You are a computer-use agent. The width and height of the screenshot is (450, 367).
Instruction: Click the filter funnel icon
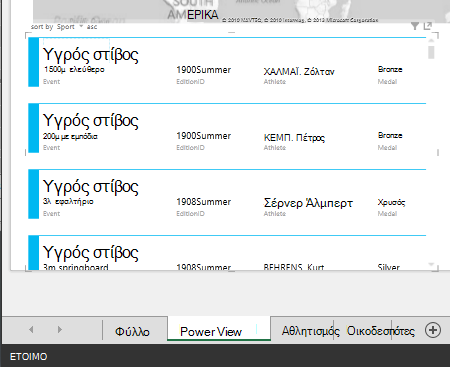(415, 26)
